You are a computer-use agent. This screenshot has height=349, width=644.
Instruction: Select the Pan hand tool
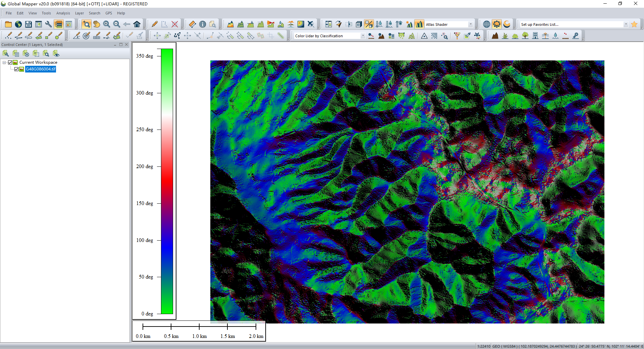tap(97, 24)
